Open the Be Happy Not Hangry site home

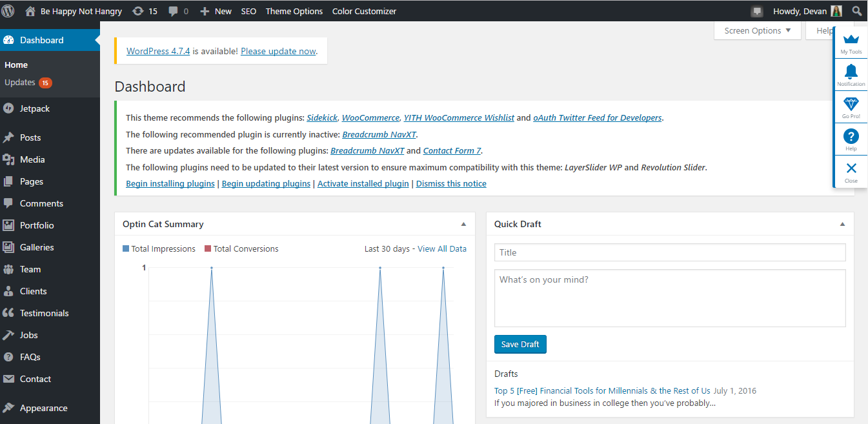click(x=74, y=11)
